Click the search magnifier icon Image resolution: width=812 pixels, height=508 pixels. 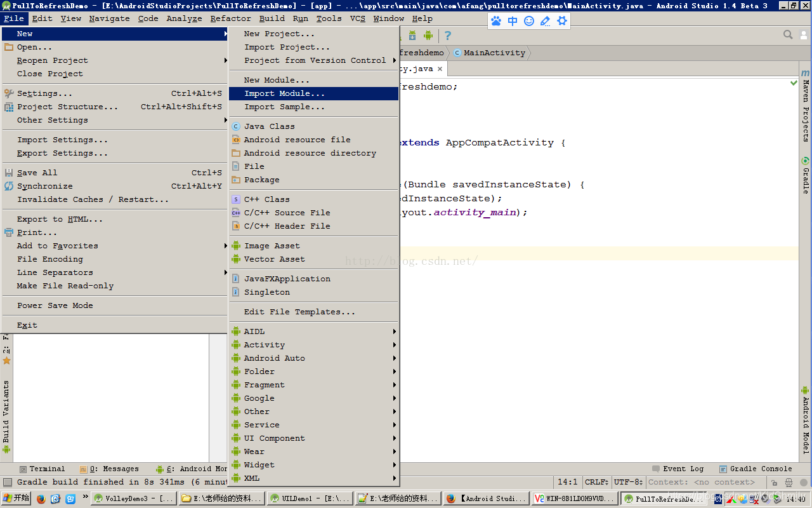click(x=788, y=35)
